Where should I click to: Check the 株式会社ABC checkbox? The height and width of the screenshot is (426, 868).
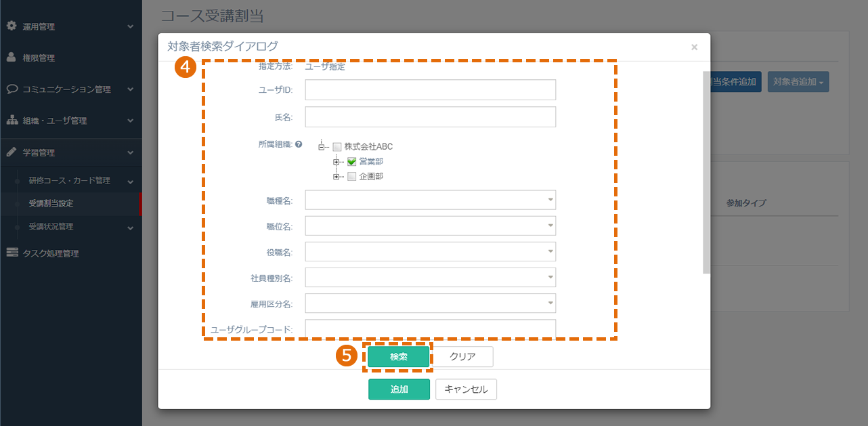tap(337, 147)
